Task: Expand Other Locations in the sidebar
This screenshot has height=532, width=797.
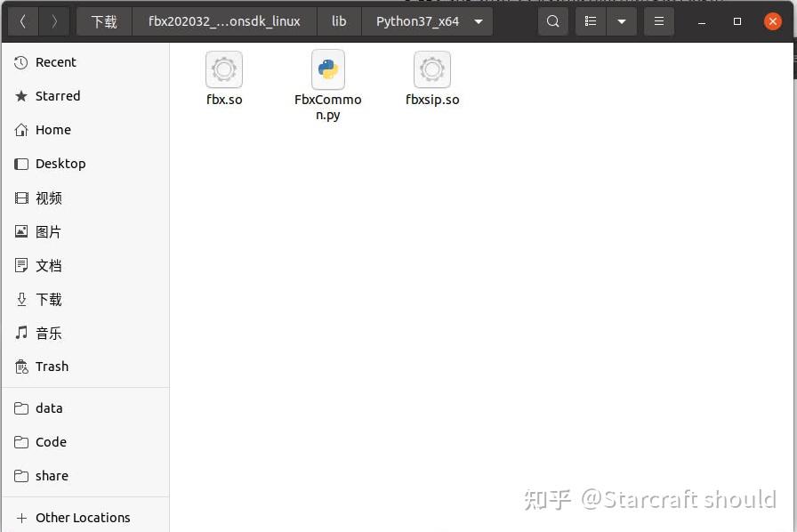Action: [x=80, y=517]
